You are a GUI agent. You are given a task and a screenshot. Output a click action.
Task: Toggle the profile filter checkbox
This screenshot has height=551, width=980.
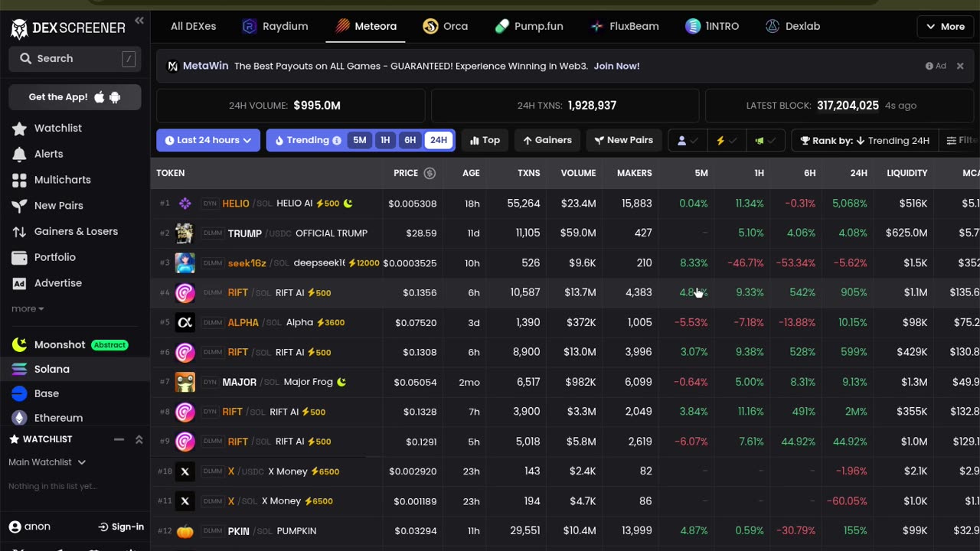pyautogui.click(x=688, y=140)
